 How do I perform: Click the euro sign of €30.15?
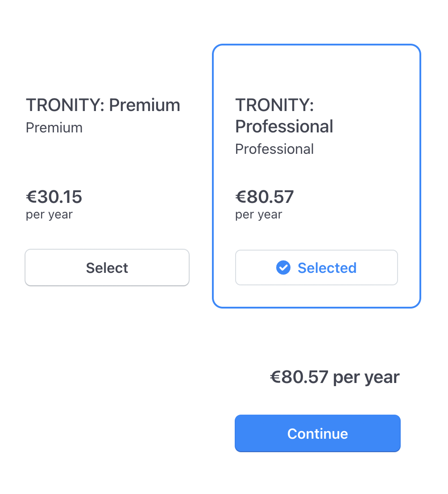pos(32,197)
